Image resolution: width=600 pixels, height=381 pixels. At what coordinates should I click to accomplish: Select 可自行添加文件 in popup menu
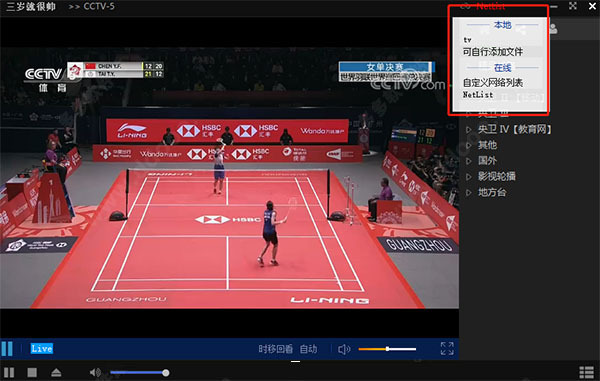[x=493, y=52]
